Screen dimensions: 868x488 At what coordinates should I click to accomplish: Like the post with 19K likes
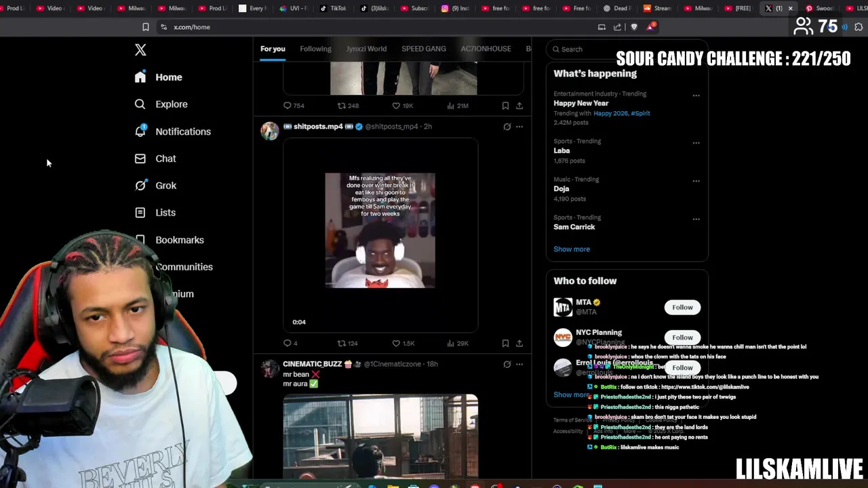point(402,106)
